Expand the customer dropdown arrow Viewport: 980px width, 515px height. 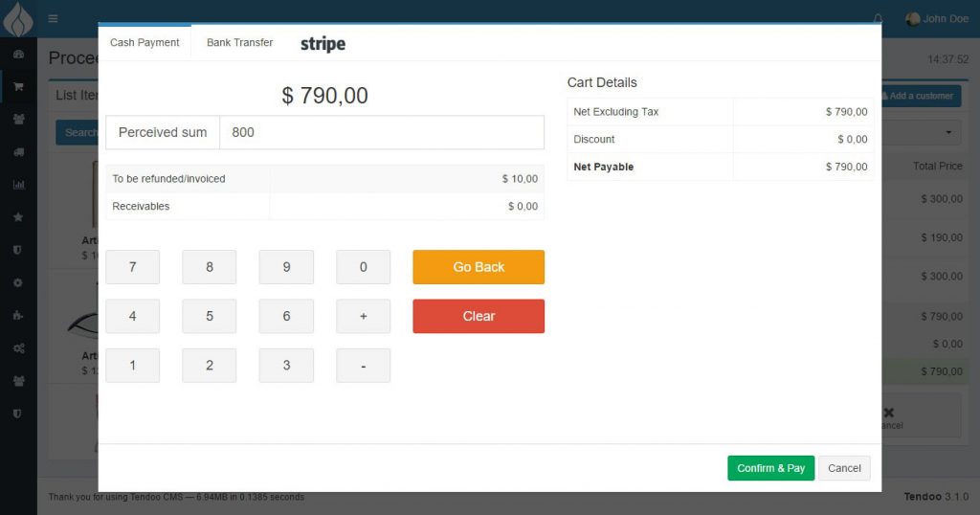(950, 133)
